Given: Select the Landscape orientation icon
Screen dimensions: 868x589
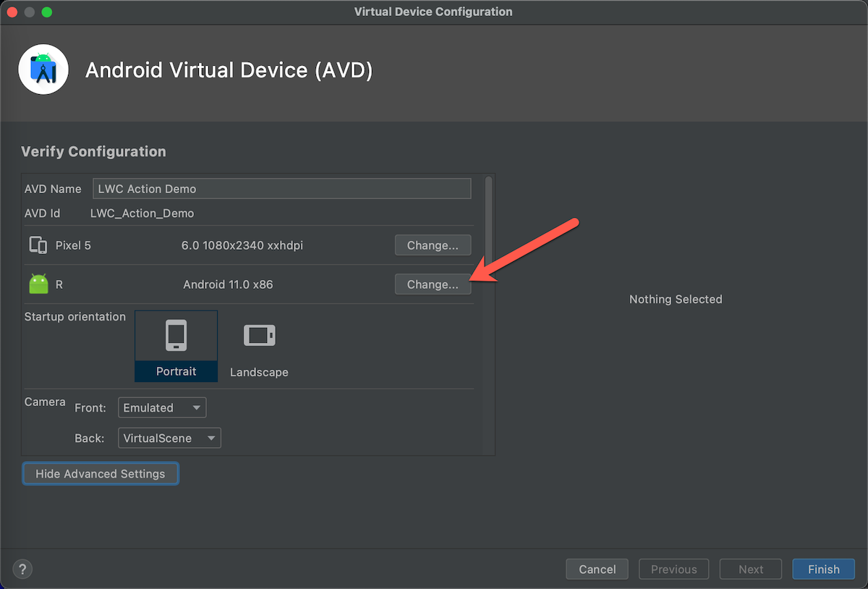Looking at the screenshot, I should pos(259,334).
